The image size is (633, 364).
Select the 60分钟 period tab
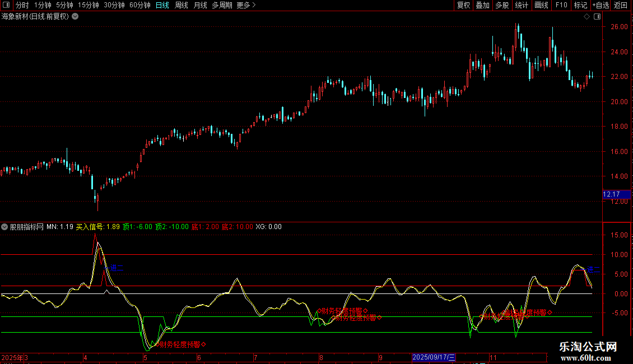139,5
